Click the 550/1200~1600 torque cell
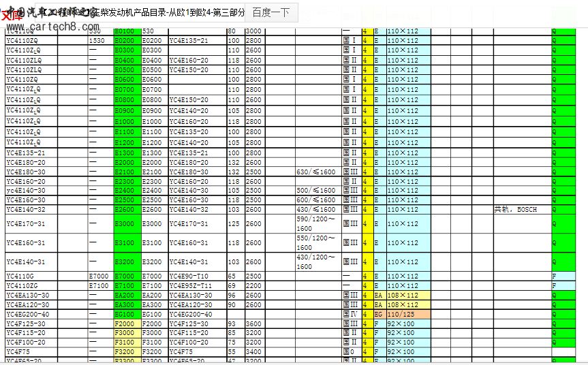 [x=318, y=243]
